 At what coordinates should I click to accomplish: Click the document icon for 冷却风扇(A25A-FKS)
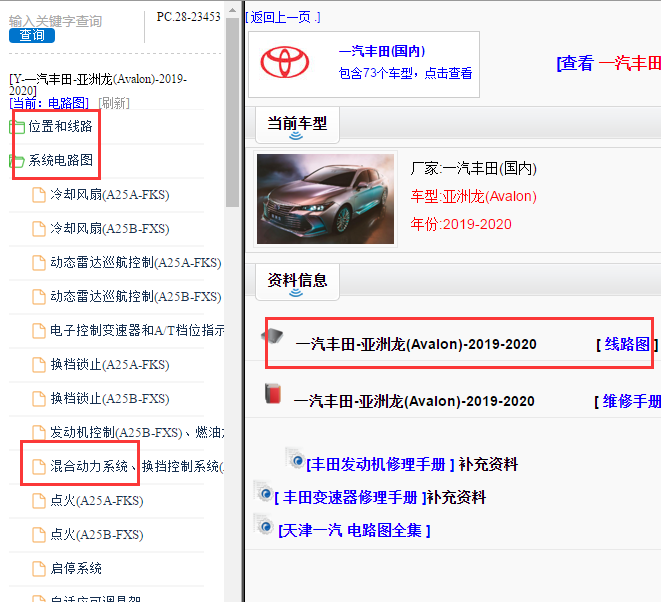[x=39, y=195]
